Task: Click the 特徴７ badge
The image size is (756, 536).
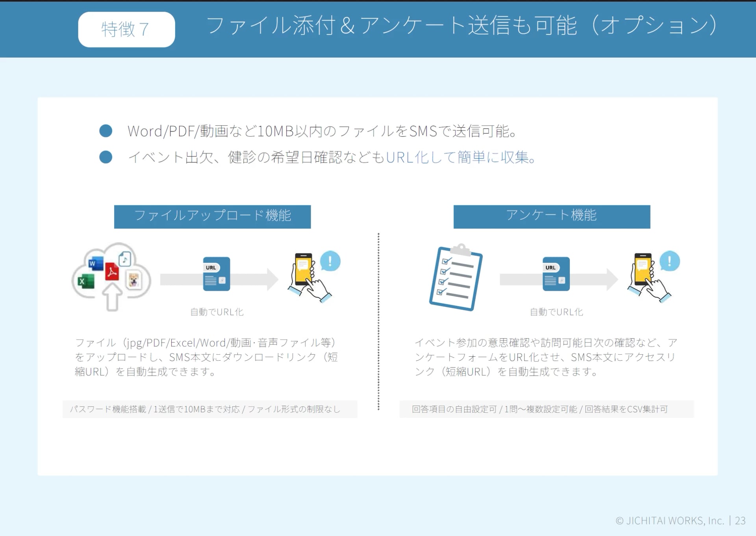Action: point(126,30)
